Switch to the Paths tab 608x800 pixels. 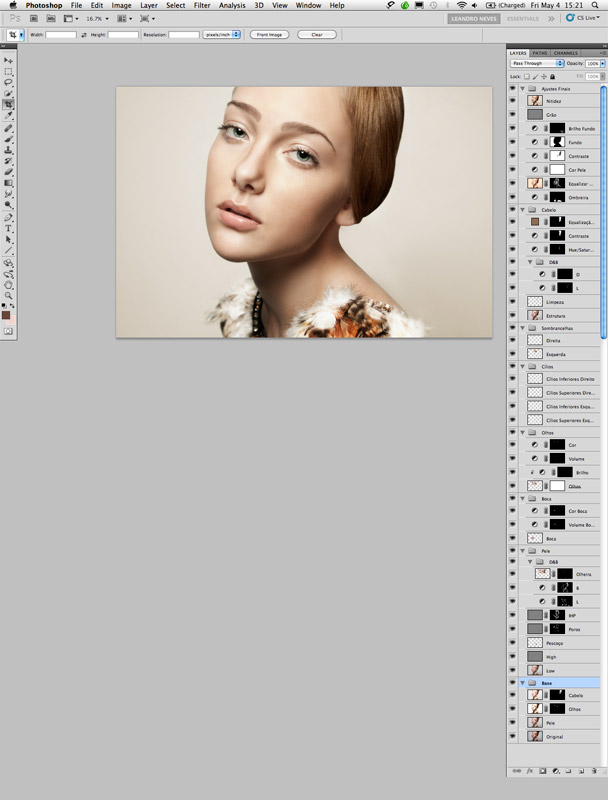pos(540,53)
